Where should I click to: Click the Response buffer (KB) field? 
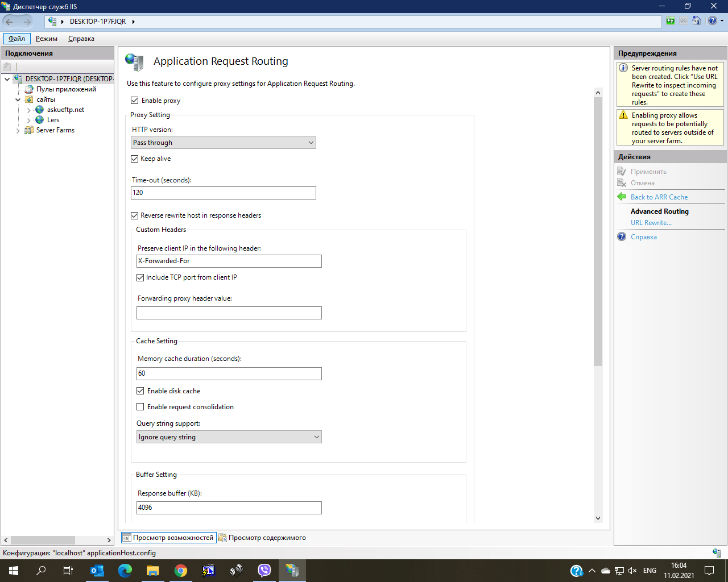(x=229, y=508)
